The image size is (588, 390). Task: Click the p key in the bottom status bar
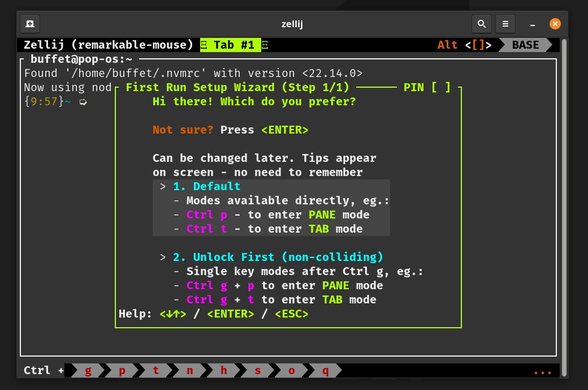coord(122,371)
